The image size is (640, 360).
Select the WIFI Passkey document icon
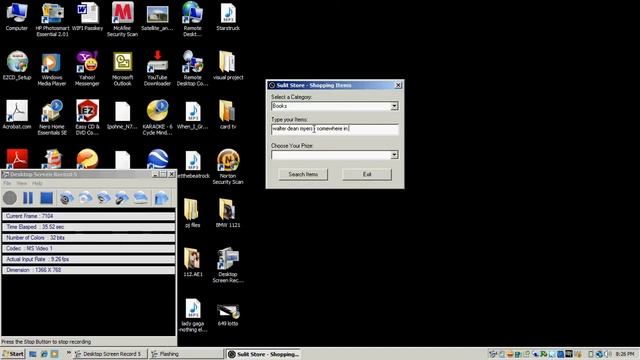pos(87,16)
